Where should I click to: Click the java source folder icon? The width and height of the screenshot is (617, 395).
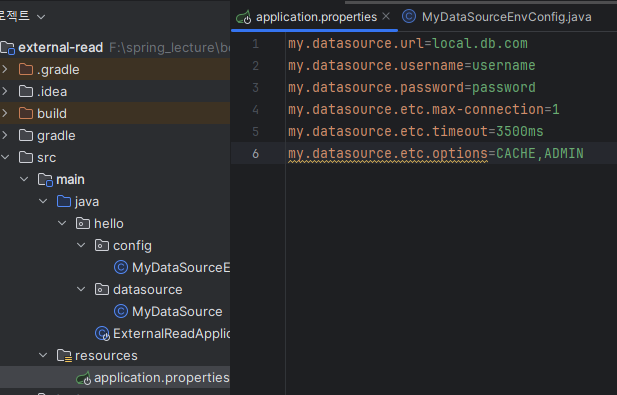pos(64,201)
